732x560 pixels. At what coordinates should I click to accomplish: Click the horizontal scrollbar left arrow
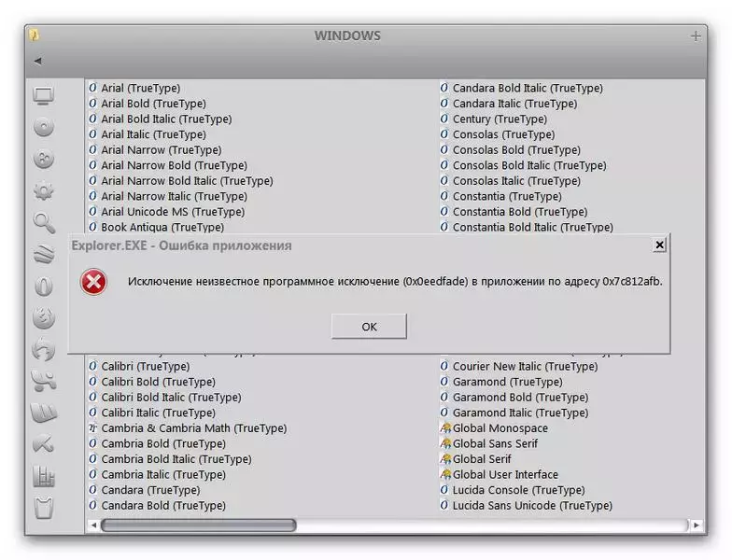[x=93, y=525]
